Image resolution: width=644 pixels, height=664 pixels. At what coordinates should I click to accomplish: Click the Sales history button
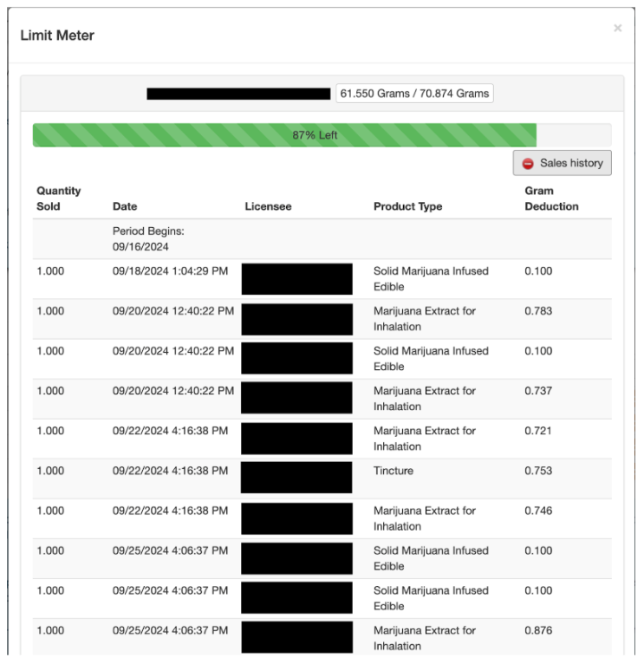[x=562, y=163]
